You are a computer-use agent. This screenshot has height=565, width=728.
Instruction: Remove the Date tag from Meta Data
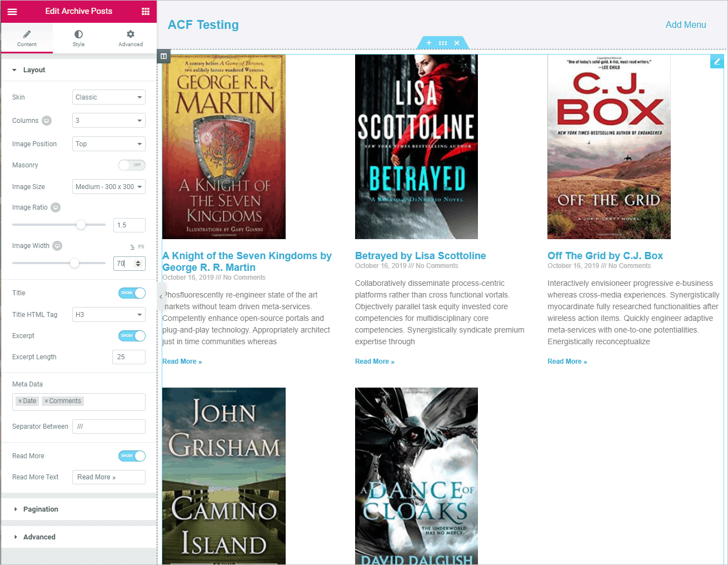point(20,401)
